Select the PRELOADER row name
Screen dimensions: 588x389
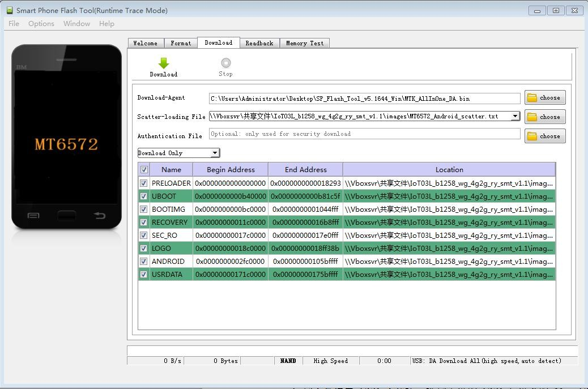(172, 183)
